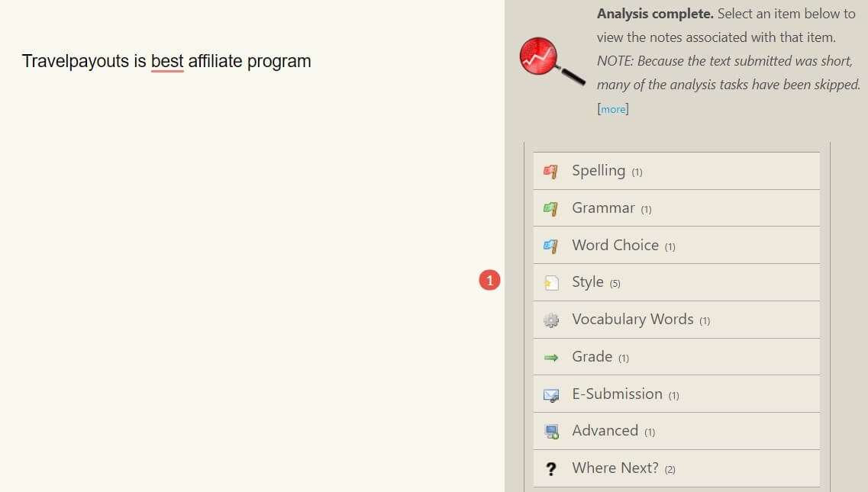Click the red flag Spelling icon
The width and height of the screenshot is (868, 492).
550,172
